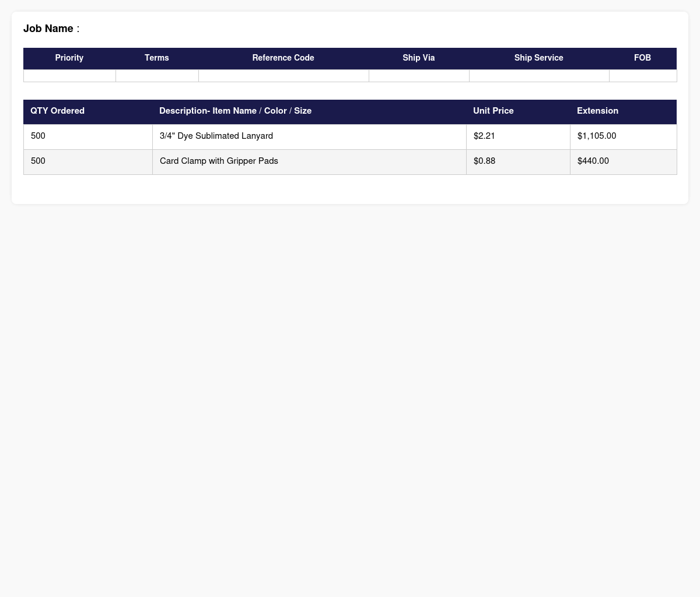
Task: Select the QTY Ordered header
Action: click(88, 111)
